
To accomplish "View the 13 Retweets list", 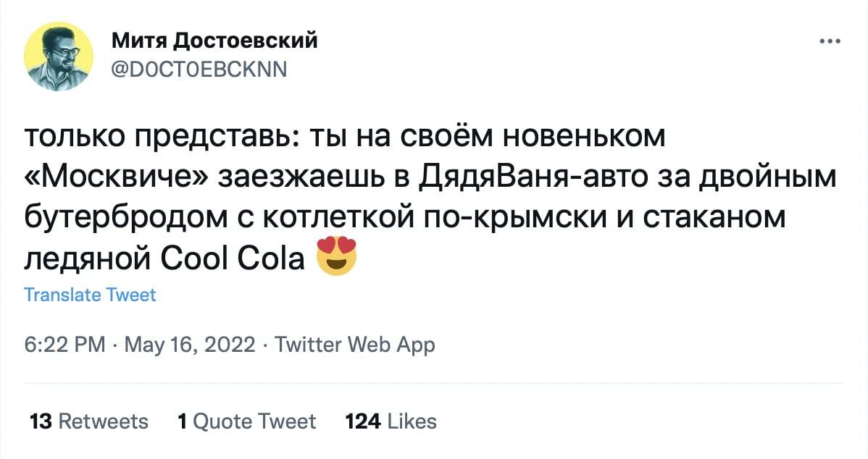I will point(88,421).
